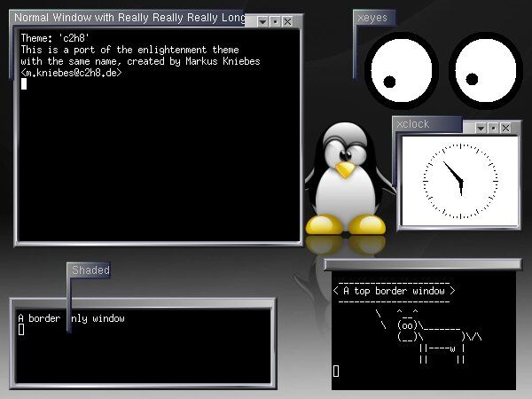Click the maximize dot button on the Normal Window titlebar
The width and height of the screenshot is (532, 399).
coord(275,21)
